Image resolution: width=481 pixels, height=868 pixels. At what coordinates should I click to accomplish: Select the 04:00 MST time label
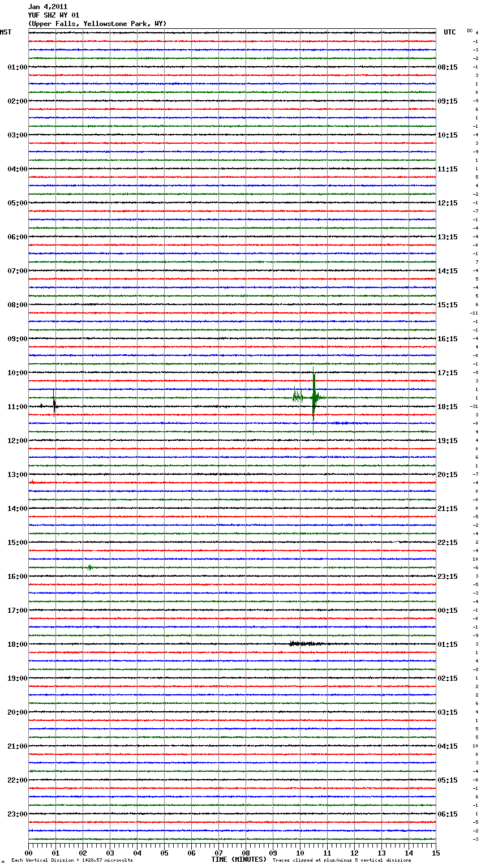(x=18, y=169)
